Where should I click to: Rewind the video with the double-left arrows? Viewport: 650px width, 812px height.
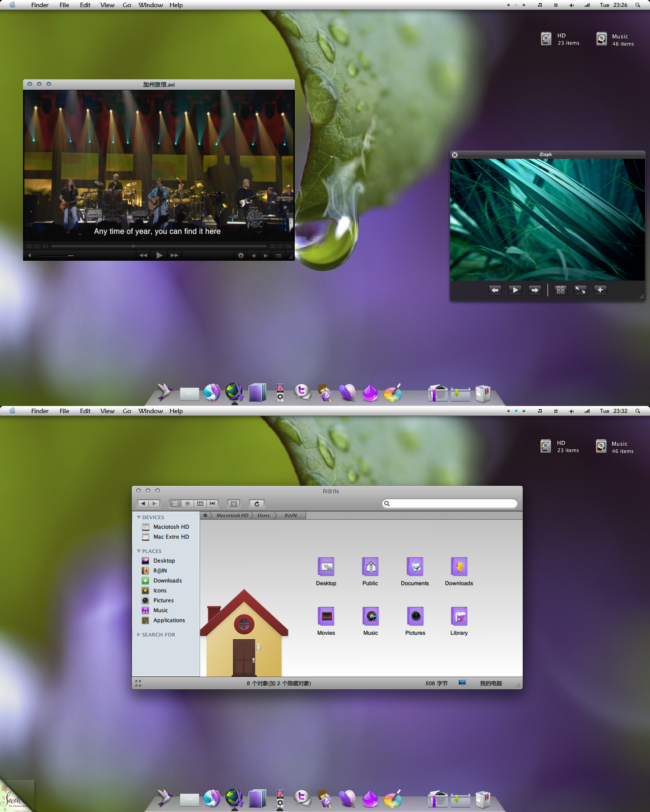pyautogui.click(x=143, y=255)
